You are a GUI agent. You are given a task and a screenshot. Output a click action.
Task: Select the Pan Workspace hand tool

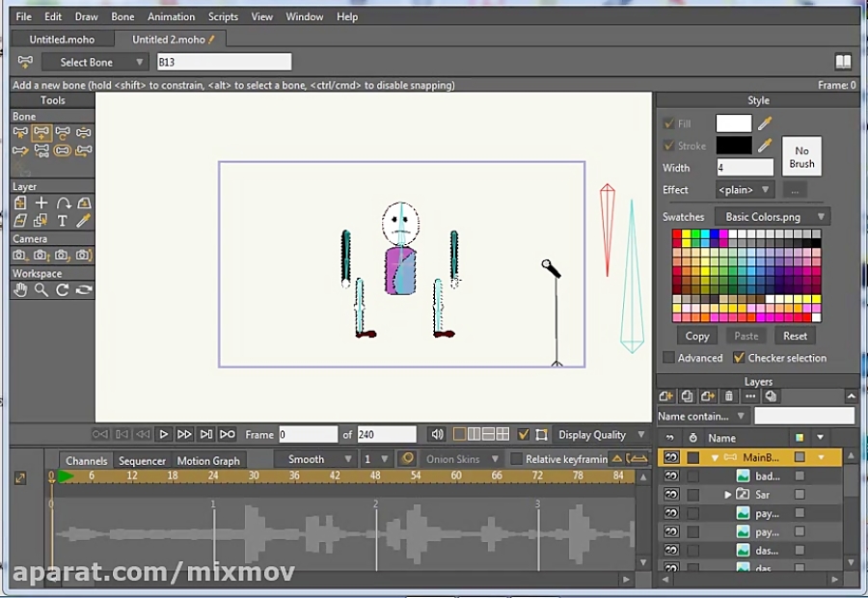tap(20, 289)
